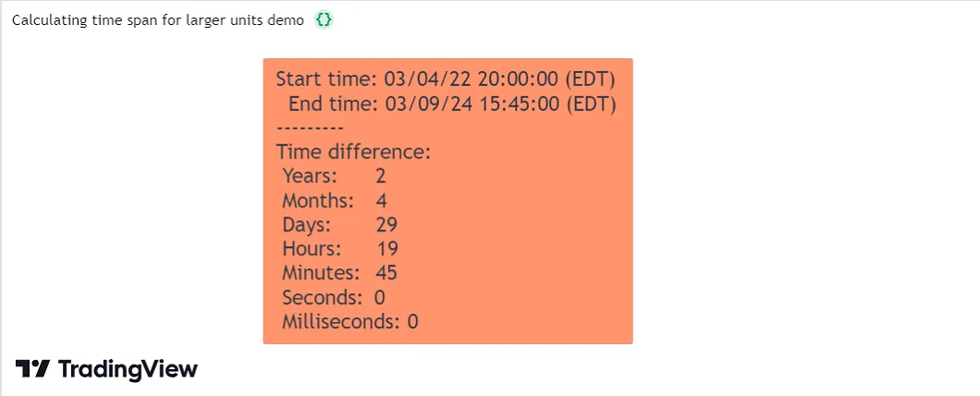Click the Months value 4
Screen dimensions: 980x396
[x=381, y=201]
